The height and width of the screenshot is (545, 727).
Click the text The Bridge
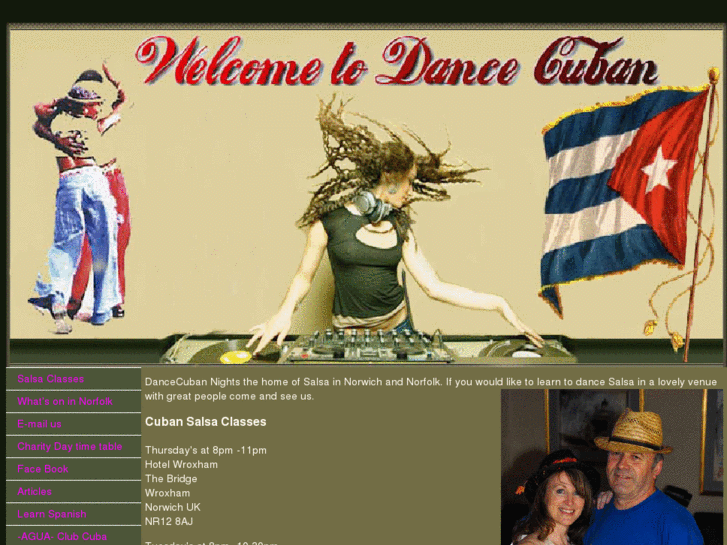(x=171, y=479)
